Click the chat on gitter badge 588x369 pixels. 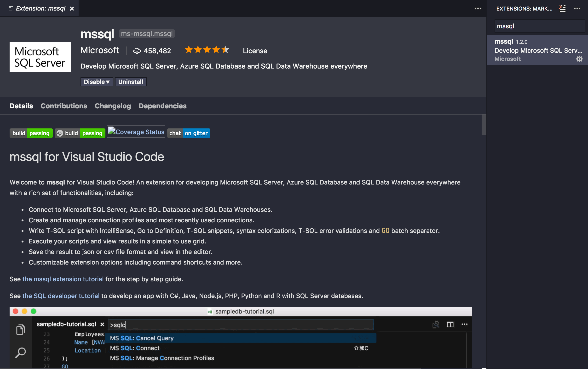[x=189, y=133]
